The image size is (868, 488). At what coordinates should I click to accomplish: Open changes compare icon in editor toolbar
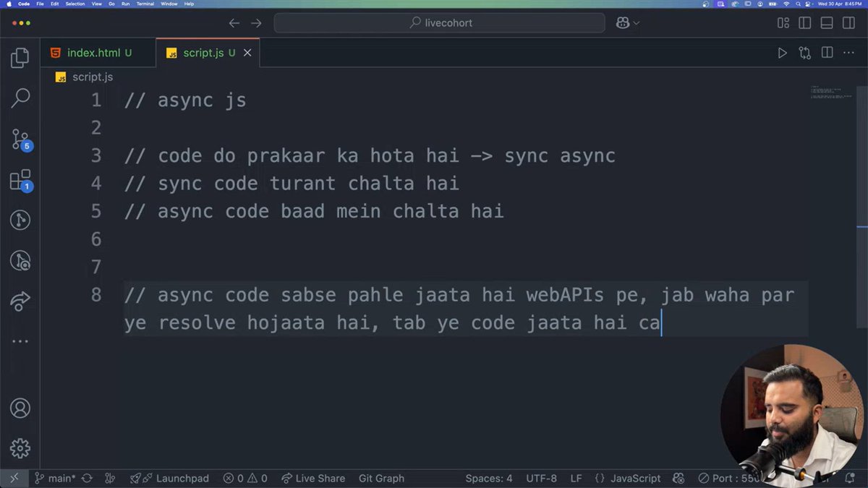click(804, 53)
